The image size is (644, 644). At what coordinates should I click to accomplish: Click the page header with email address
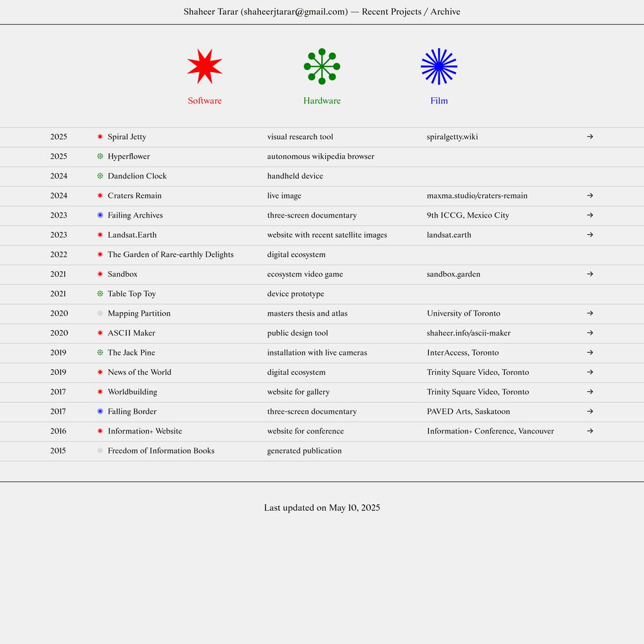(x=322, y=12)
